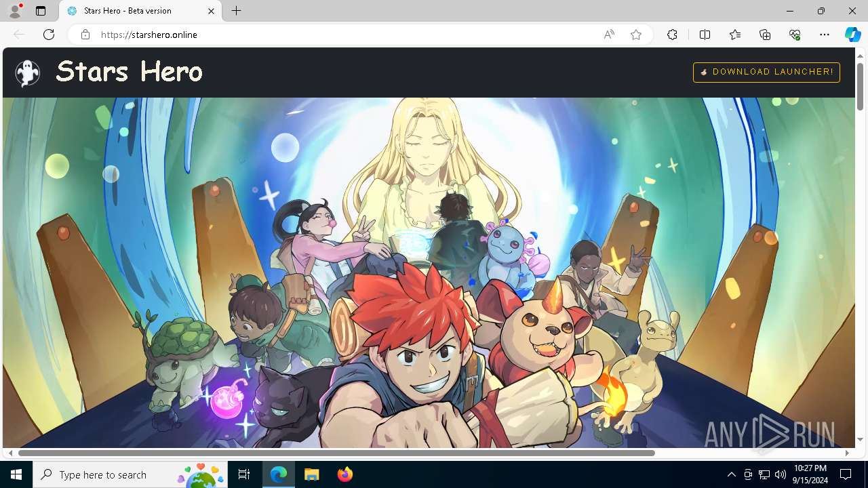Image resolution: width=868 pixels, height=488 pixels.
Task: Go back to the previous page
Action: click(x=19, y=35)
